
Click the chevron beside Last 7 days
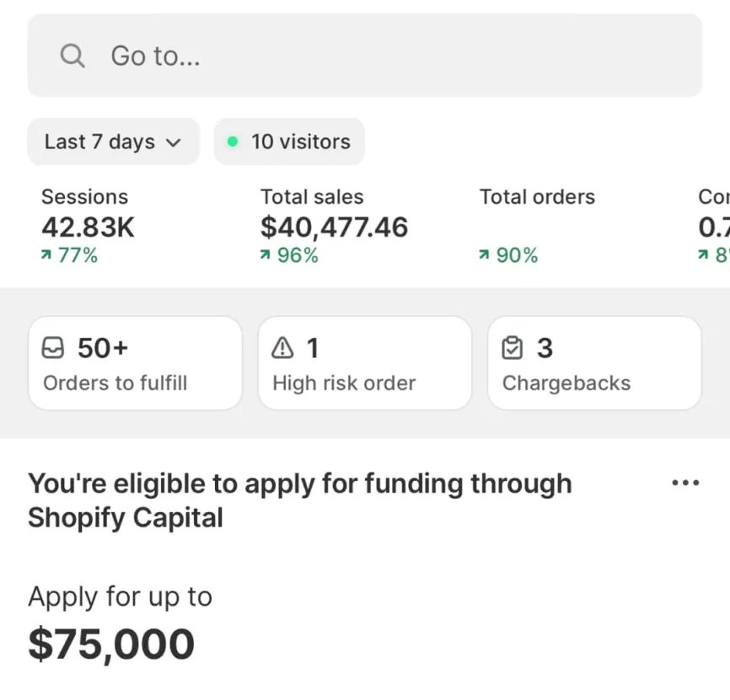point(173,142)
